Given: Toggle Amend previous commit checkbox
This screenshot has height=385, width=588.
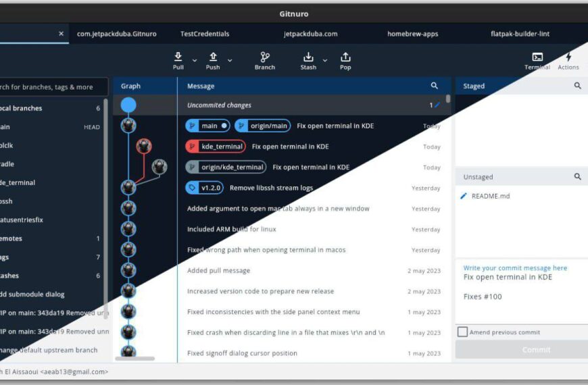Looking at the screenshot, I should [462, 332].
